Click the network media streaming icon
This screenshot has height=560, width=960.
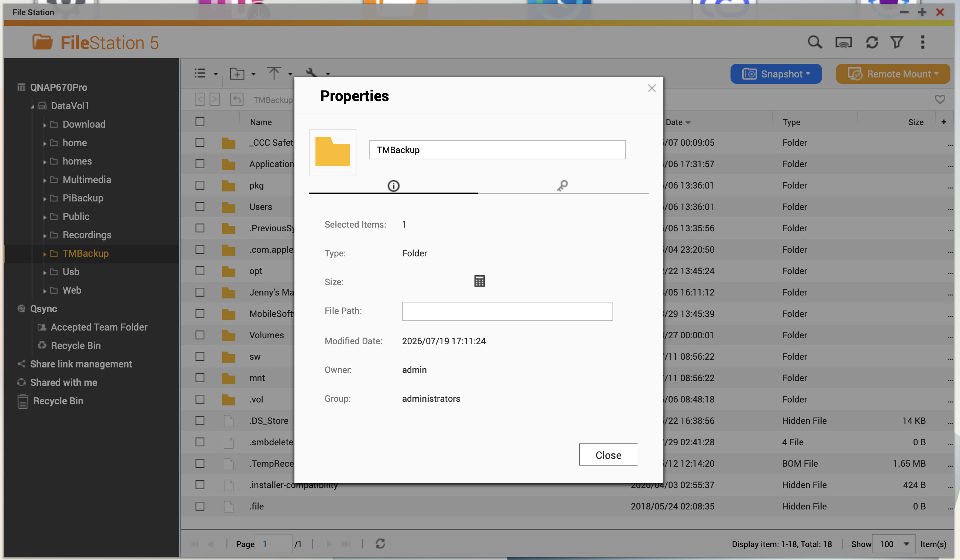pyautogui.click(x=843, y=42)
